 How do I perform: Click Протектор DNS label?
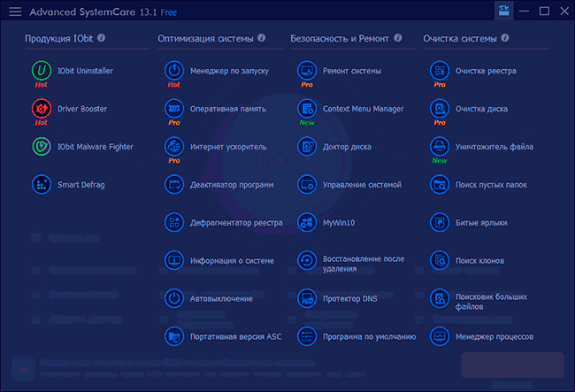click(349, 299)
